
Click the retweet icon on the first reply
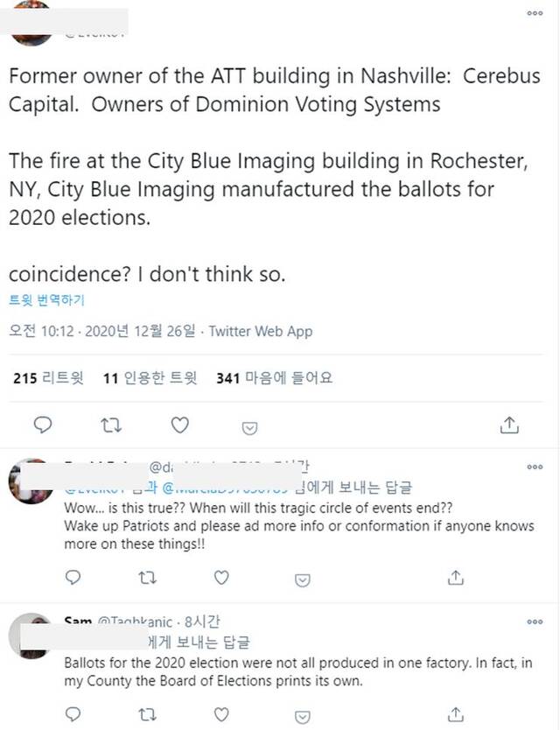tap(147, 579)
